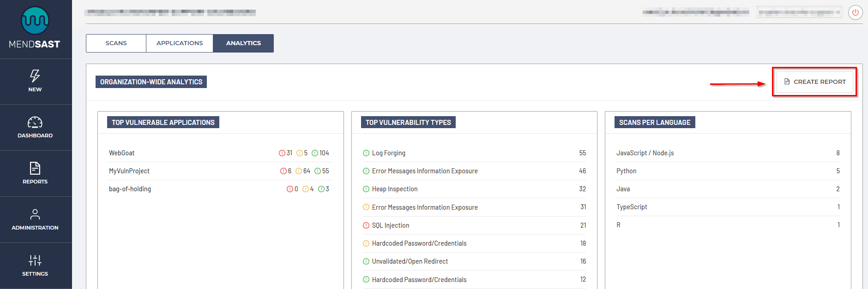Select the Log Forging vulnerability row
Viewport: 868px width, 289px height.
[x=389, y=153]
